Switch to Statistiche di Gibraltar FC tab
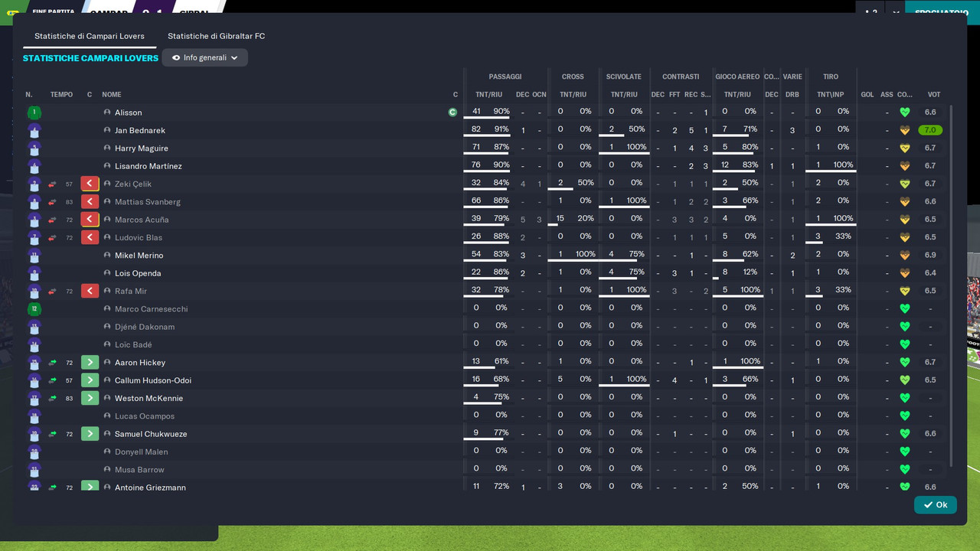This screenshot has height=551, width=980. tap(216, 36)
